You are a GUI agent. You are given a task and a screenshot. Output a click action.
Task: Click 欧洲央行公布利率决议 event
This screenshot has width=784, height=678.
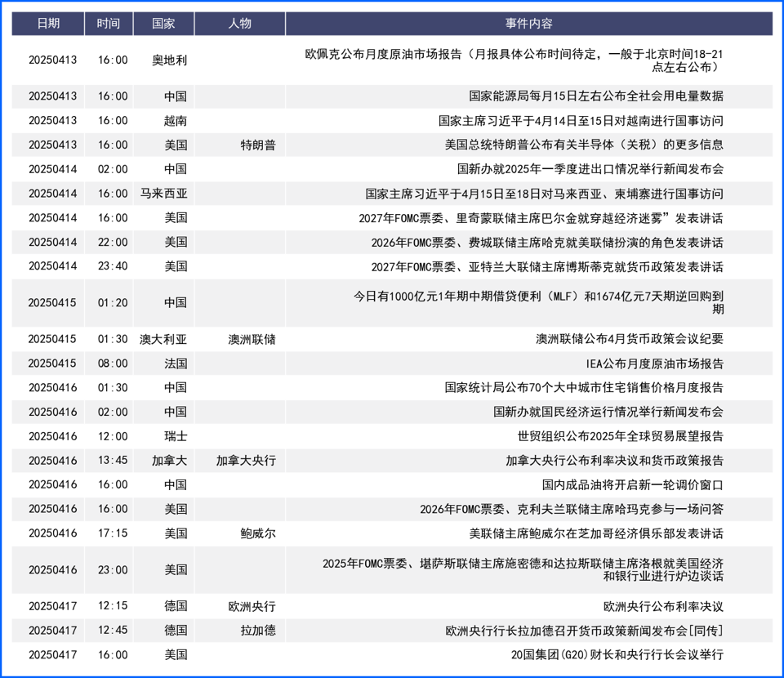pyautogui.click(x=663, y=606)
